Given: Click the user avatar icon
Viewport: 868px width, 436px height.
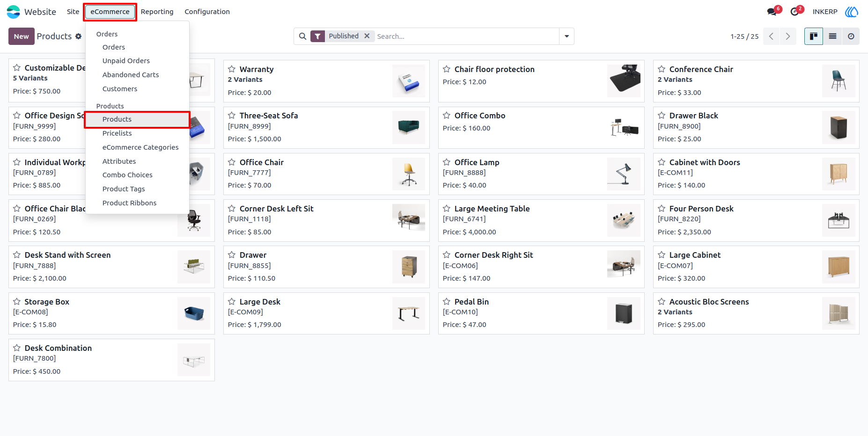Looking at the screenshot, I should (x=852, y=12).
